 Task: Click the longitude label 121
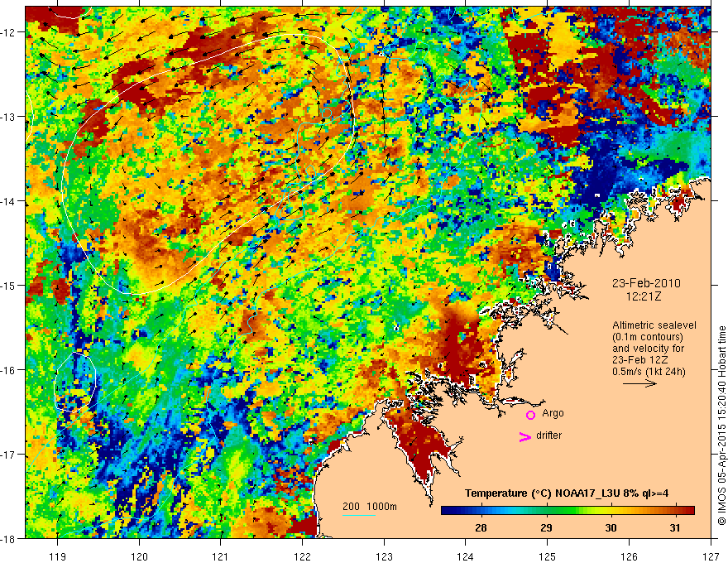[x=221, y=556]
